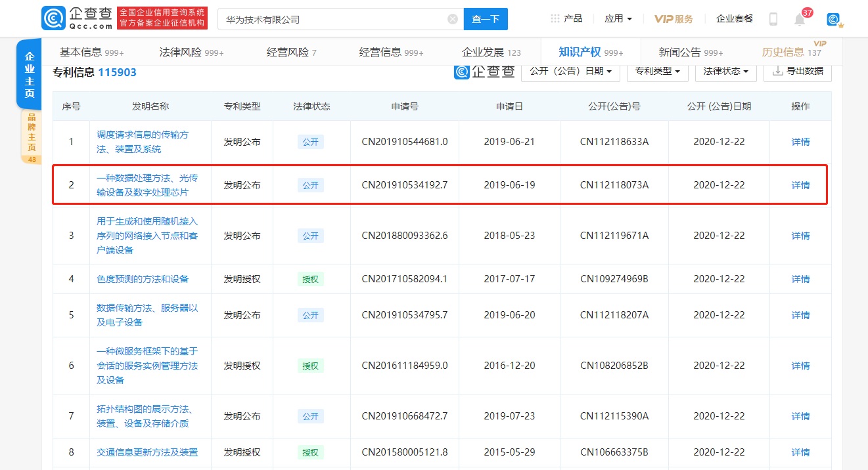This screenshot has height=470, width=868.
Task: Open the notification bell icon
Action: 800,18
